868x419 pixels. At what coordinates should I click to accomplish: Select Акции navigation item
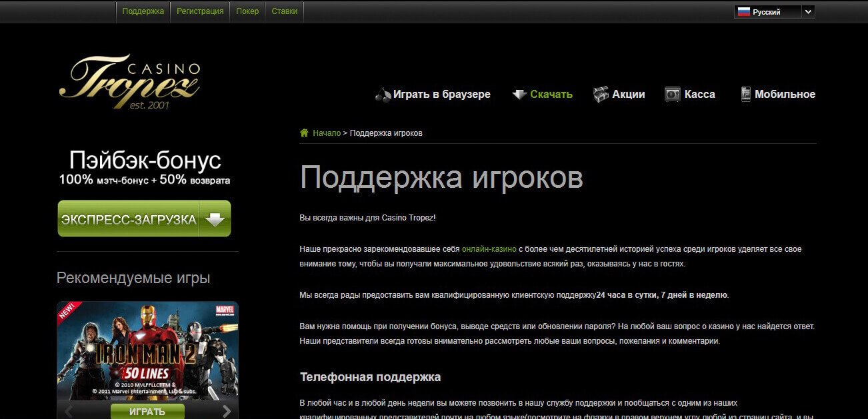(x=619, y=95)
